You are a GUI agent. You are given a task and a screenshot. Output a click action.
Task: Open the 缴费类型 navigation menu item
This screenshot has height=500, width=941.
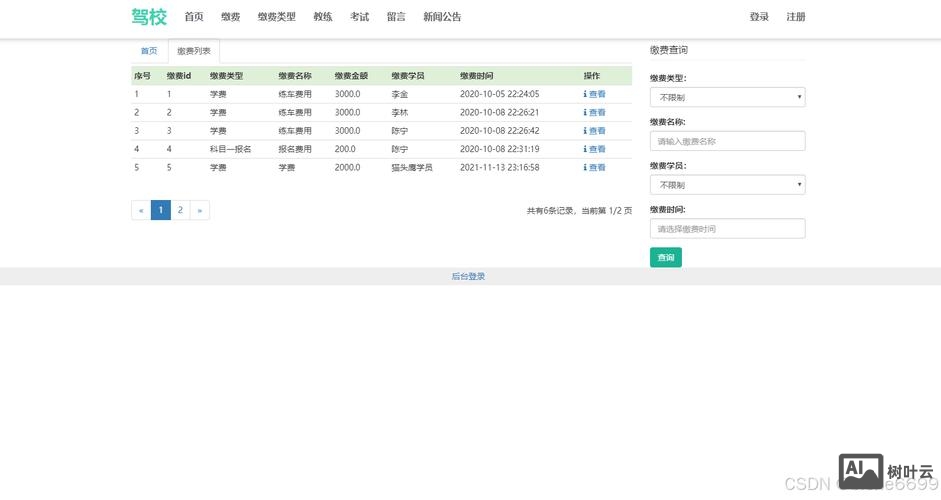[277, 17]
